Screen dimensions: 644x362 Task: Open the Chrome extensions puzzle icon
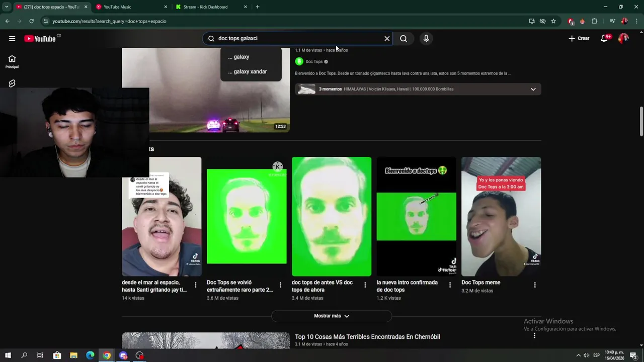[x=595, y=21]
